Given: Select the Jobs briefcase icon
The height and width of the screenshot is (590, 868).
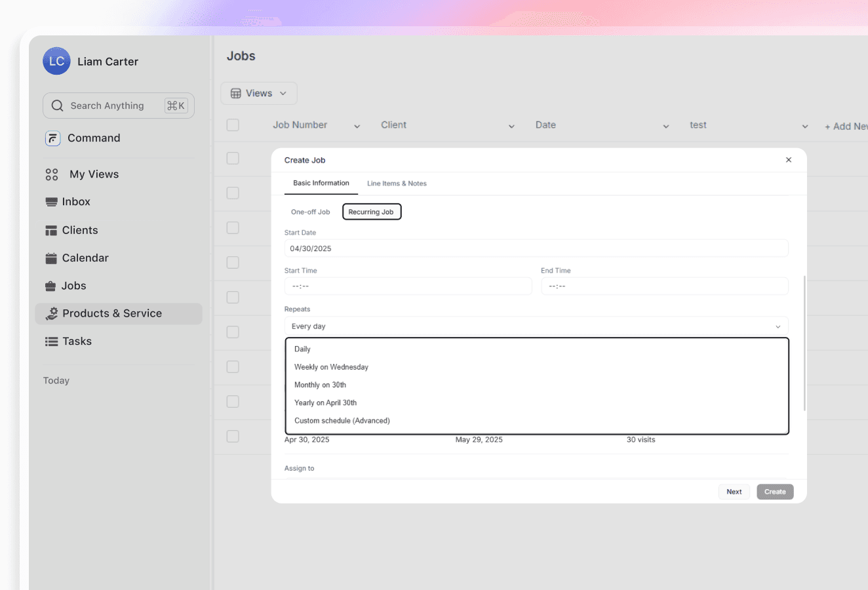Looking at the screenshot, I should (50, 285).
